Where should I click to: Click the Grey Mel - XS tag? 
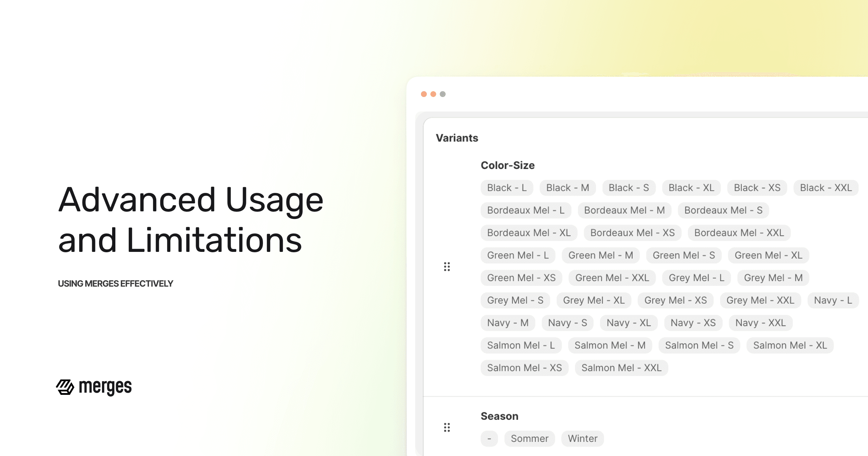pos(676,300)
